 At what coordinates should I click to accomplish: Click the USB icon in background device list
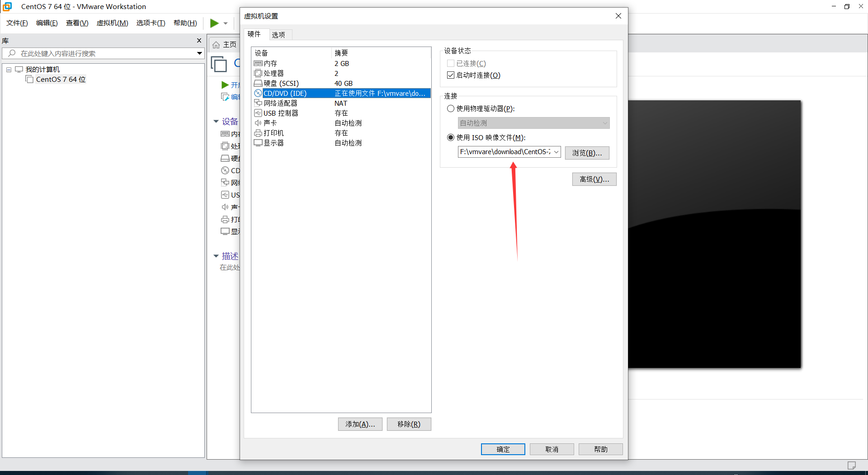(x=225, y=195)
